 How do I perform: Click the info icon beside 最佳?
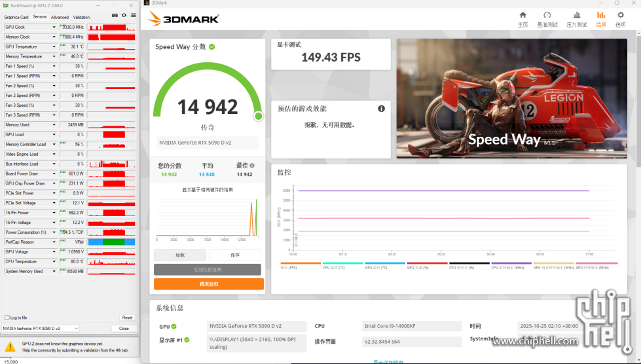[x=252, y=166]
